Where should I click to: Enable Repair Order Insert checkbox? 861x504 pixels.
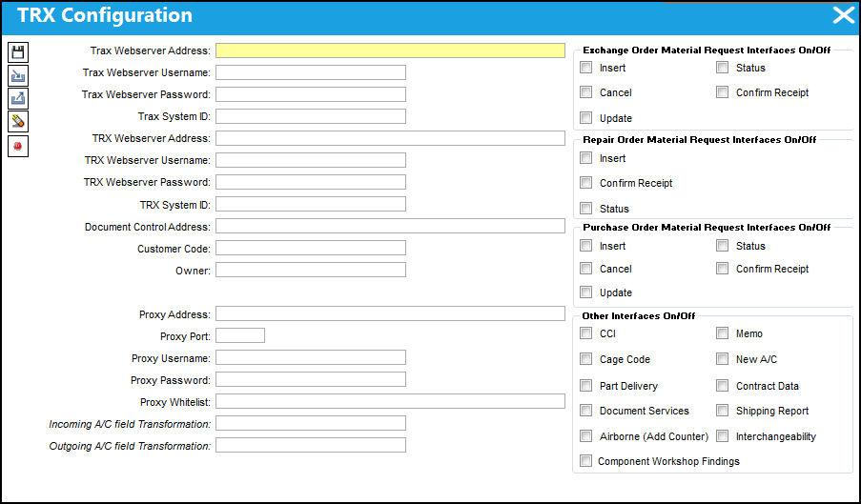(x=586, y=158)
